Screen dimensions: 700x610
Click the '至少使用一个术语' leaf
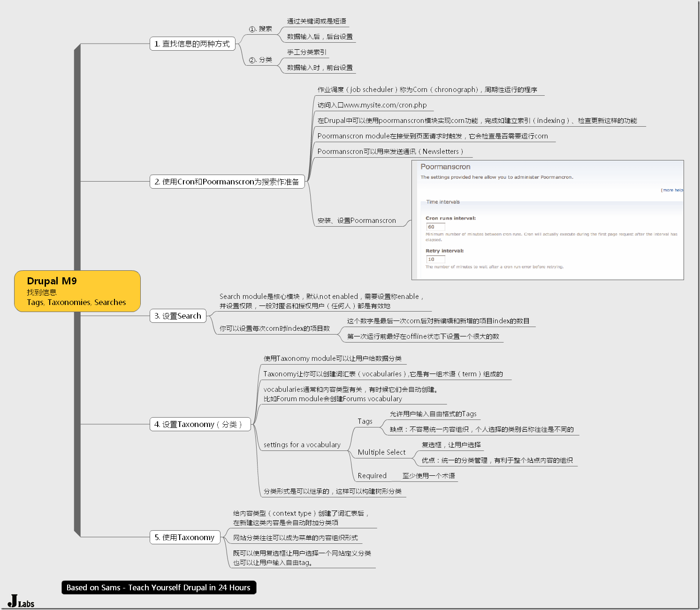click(429, 476)
